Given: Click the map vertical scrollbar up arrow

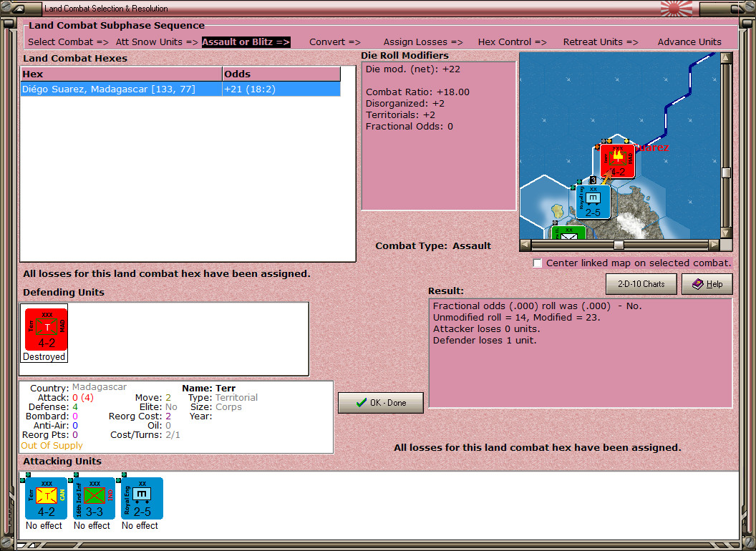Looking at the screenshot, I should pyautogui.click(x=726, y=58).
